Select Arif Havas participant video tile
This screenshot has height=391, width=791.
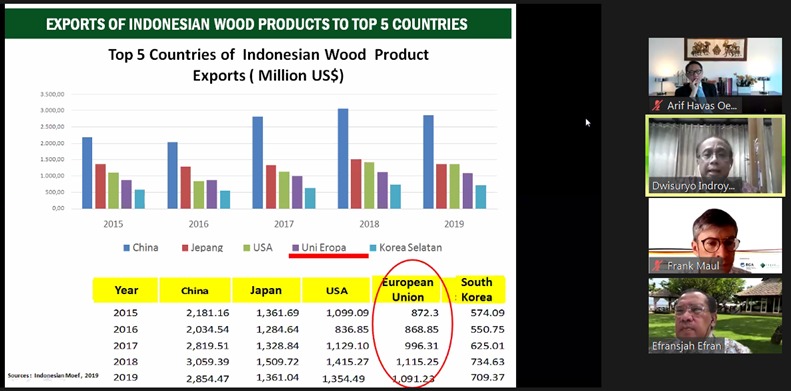715,75
